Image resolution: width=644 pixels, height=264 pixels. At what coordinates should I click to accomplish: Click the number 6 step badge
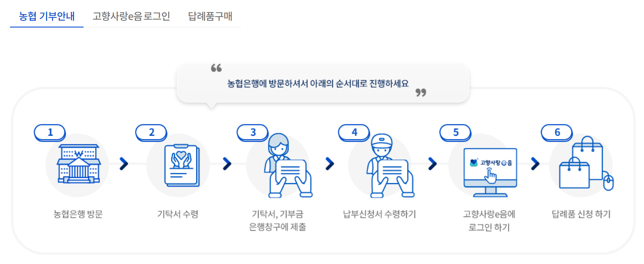pos(557,132)
